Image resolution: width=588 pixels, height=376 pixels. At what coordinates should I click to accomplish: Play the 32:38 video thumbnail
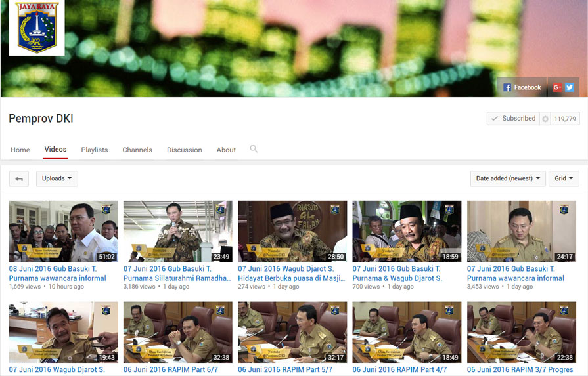tap(178, 332)
